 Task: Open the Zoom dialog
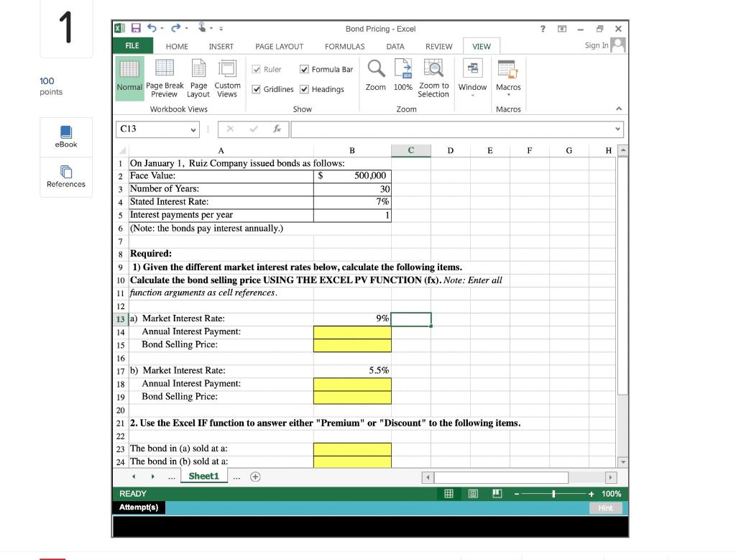(376, 77)
